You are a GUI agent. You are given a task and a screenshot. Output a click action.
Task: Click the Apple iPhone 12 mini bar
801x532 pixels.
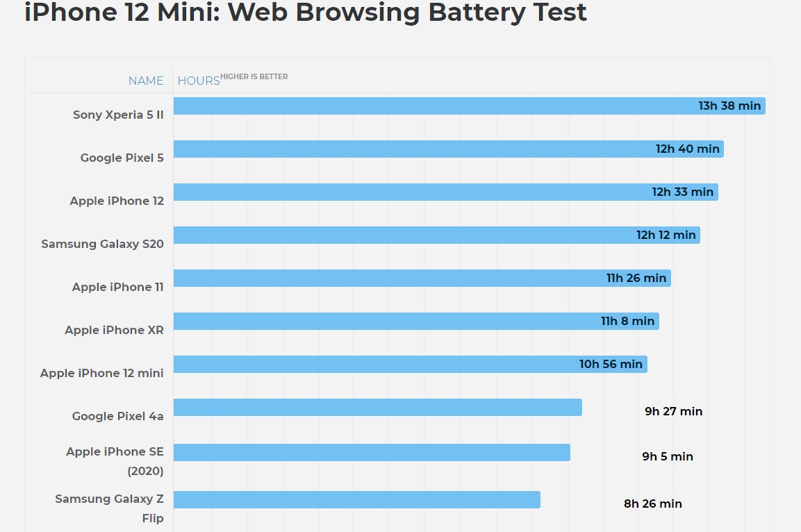point(410,365)
